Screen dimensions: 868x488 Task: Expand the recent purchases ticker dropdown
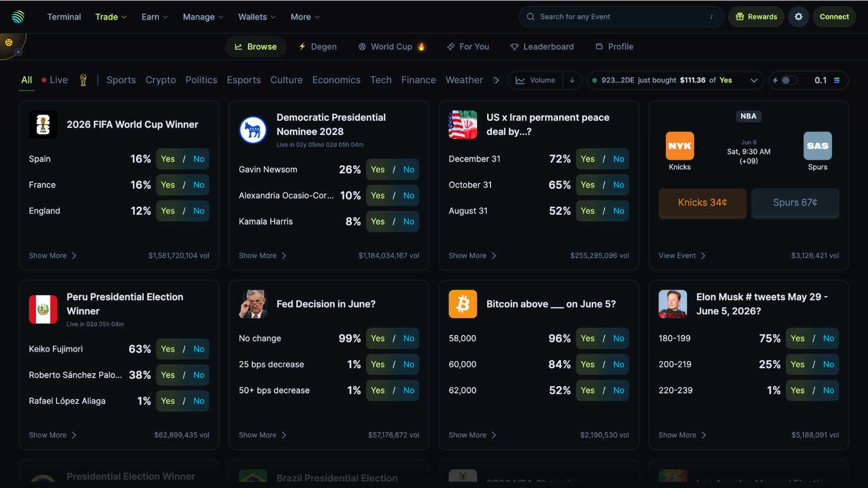(754, 80)
